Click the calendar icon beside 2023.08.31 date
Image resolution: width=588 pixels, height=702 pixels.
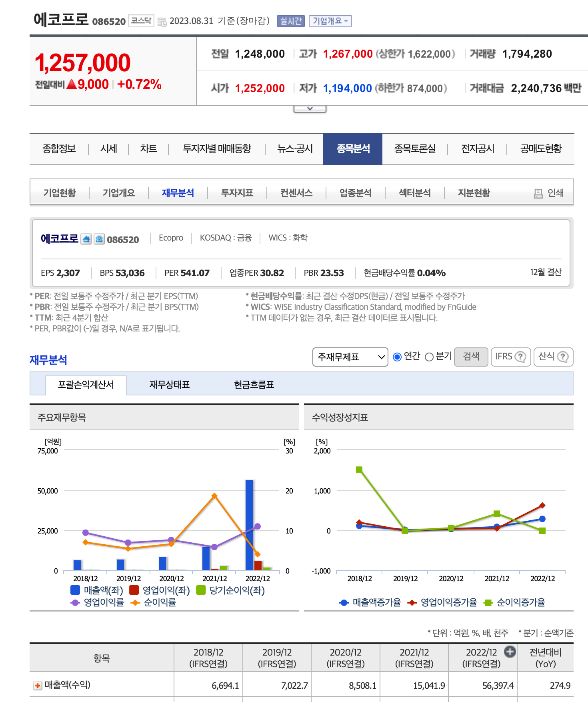(162, 22)
